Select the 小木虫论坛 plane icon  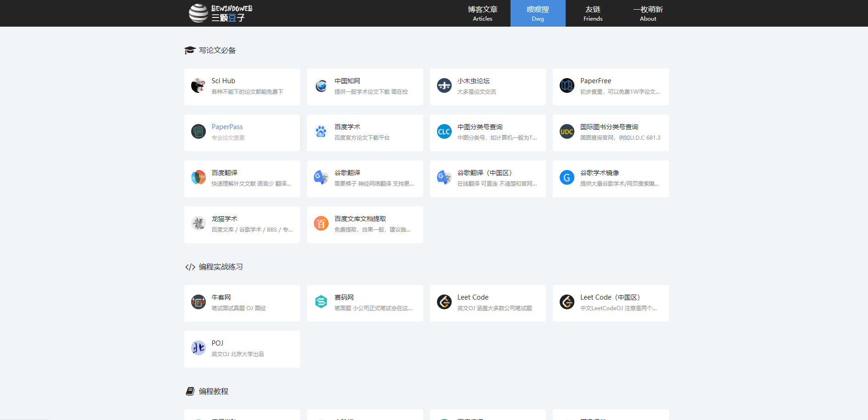pyautogui.click(x=444, y=85)
